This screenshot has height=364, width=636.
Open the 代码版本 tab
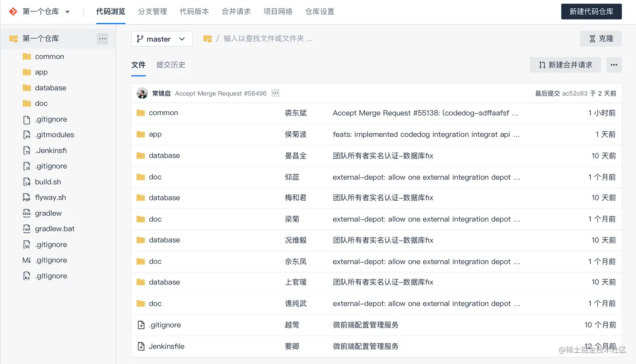[194, 11]
